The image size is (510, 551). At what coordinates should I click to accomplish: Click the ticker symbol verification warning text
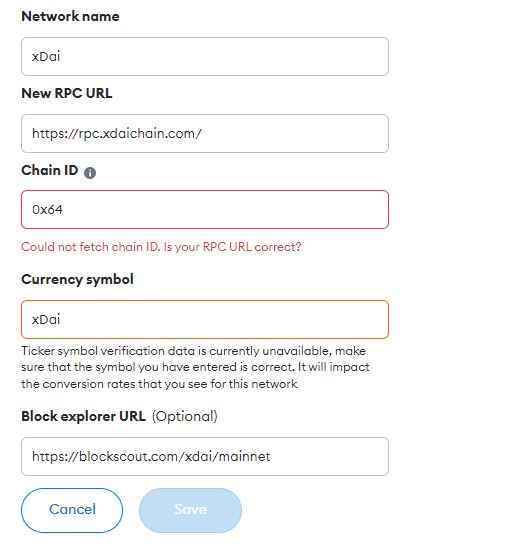coord(195,367)
